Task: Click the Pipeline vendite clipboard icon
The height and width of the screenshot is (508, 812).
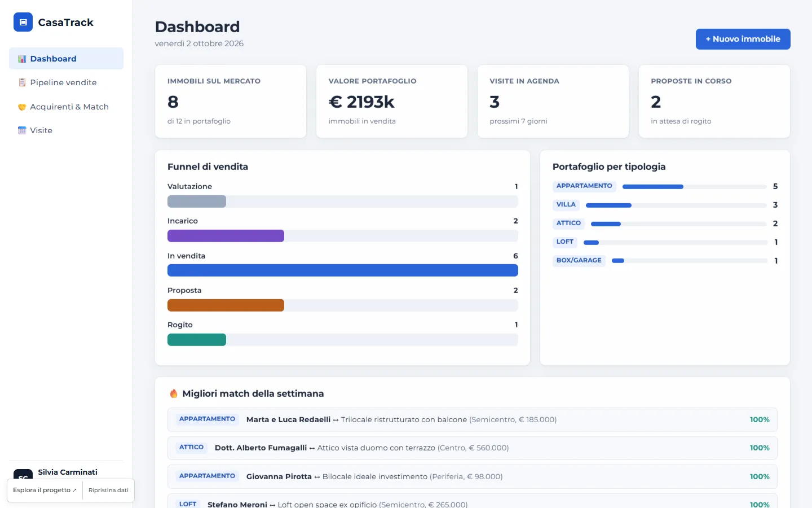Action: tap(22, 82)
